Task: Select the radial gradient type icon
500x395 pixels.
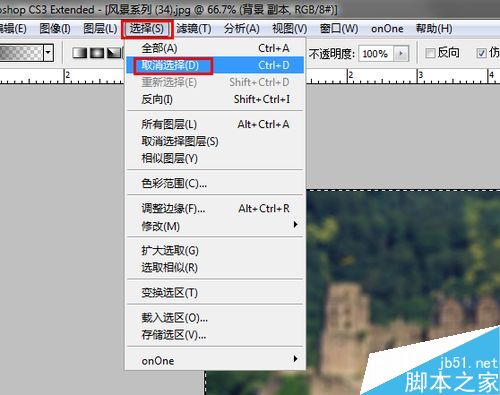Action: point(97,53)
